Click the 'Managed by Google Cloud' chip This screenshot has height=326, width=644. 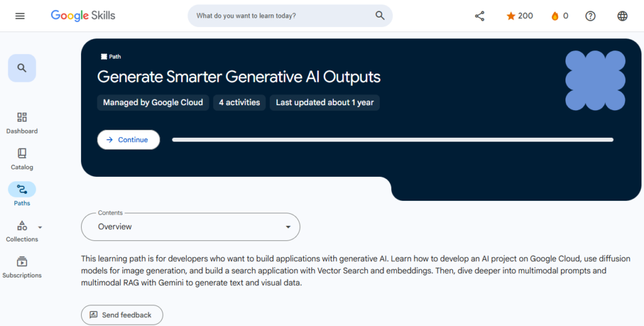(153, 103)
